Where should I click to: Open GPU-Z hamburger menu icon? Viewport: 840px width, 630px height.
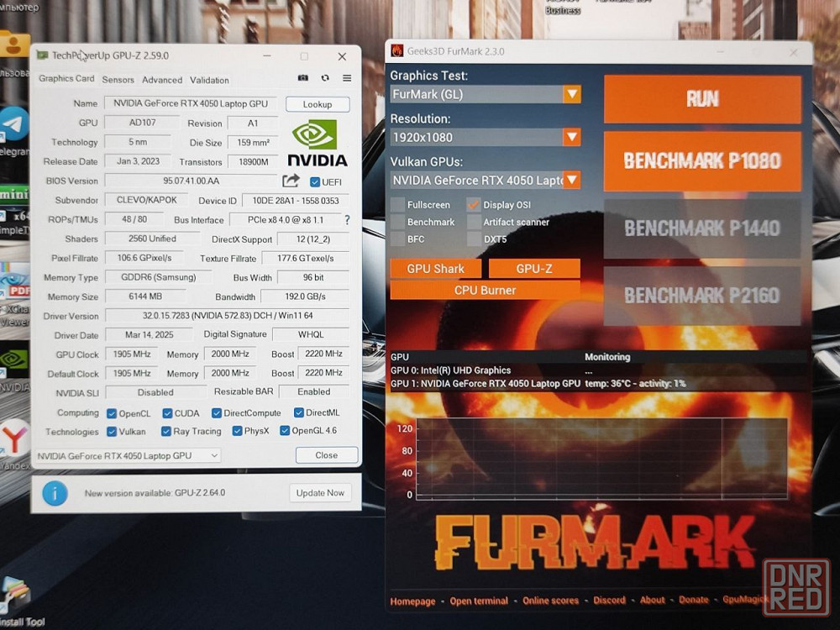(347, 78)
